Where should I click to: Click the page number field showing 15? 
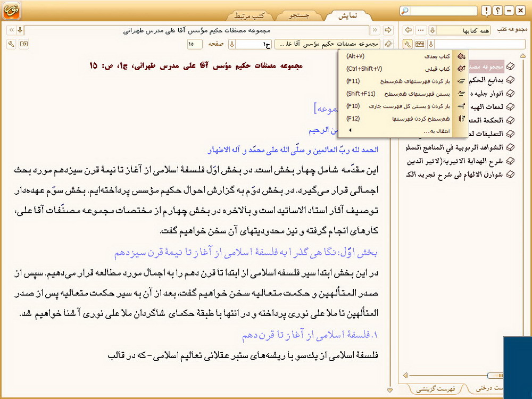click(x=194, y=44)
